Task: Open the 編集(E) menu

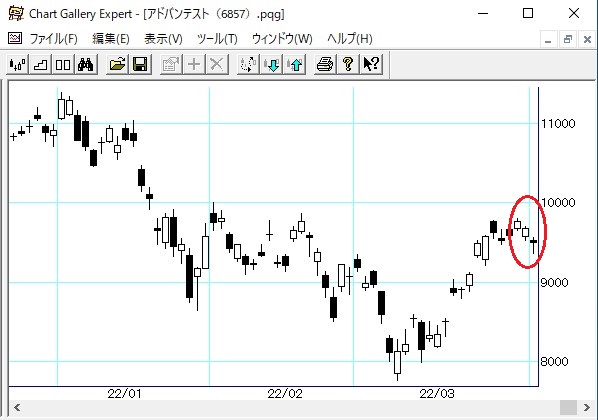Action: [x=111, y=39]
